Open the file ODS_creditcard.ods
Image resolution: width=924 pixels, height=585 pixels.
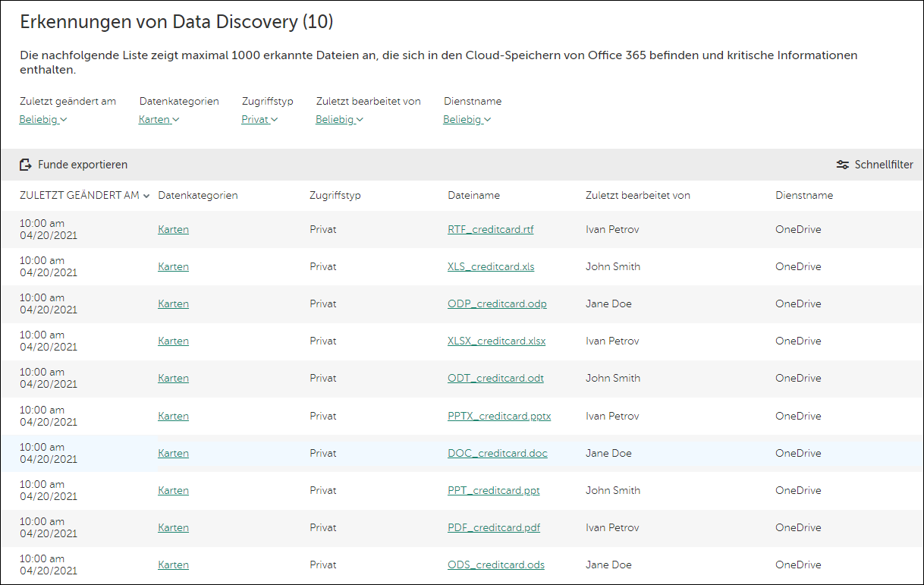pyautogui.click(x=495, y=565)
